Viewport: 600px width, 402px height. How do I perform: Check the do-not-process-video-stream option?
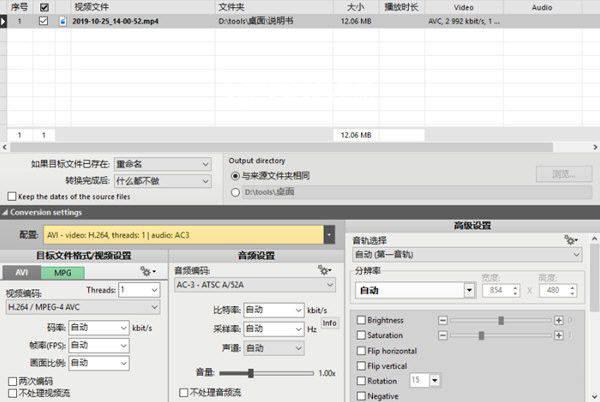(12, 393)
